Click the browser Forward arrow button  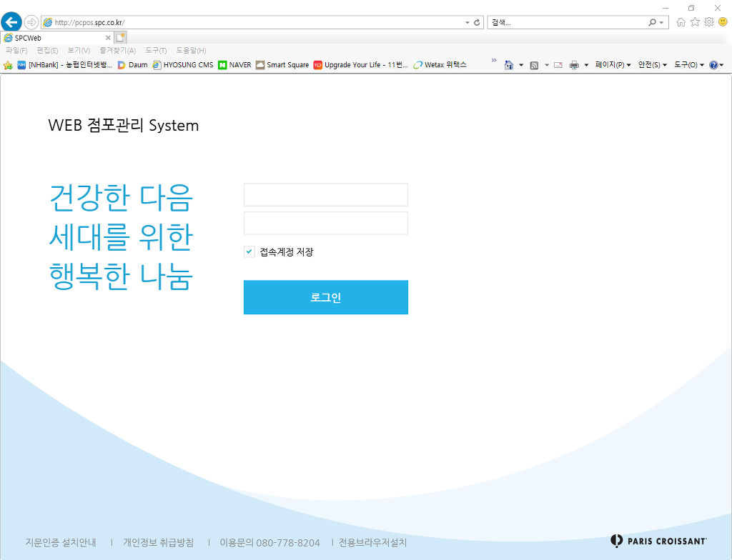31,22
